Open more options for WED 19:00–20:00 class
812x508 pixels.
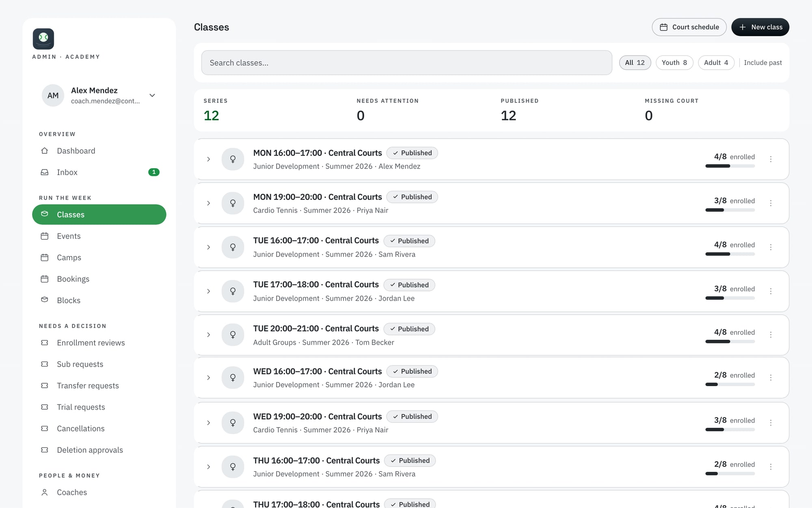click(771, 423)
